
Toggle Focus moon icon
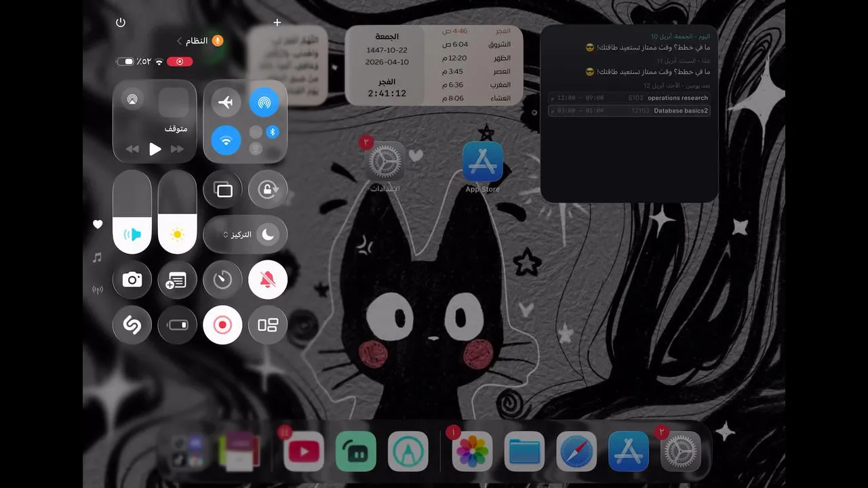[x=269, y=235]
